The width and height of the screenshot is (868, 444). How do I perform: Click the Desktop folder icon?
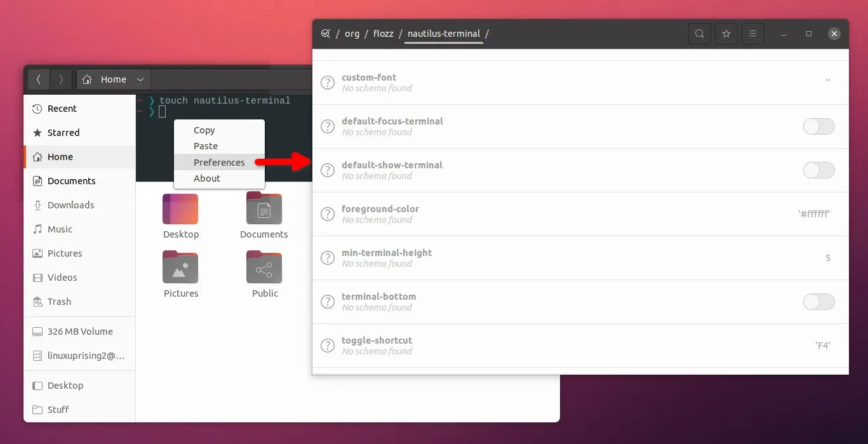[x=180, y=210]
